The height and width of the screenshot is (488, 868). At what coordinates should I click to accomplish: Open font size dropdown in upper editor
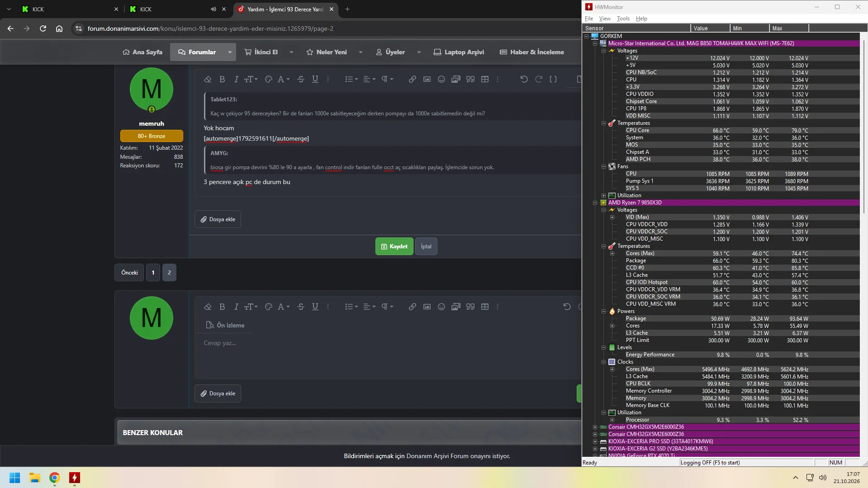[x=251, y=79]
